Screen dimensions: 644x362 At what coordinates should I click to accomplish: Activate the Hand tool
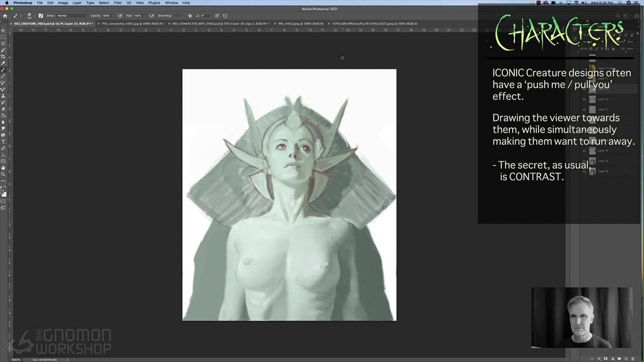coord(3,167)
